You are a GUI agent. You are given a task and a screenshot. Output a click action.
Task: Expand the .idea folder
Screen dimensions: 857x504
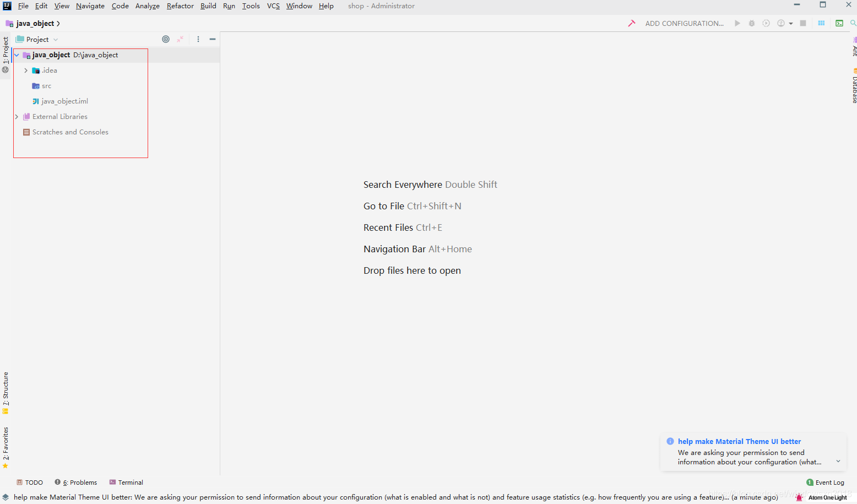26,71
